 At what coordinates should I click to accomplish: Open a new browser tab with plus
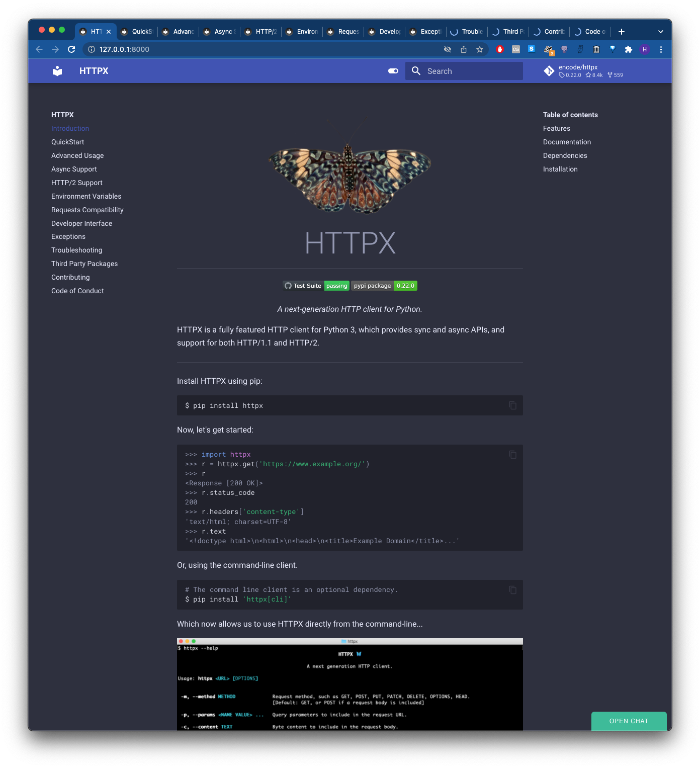point(622,32)
